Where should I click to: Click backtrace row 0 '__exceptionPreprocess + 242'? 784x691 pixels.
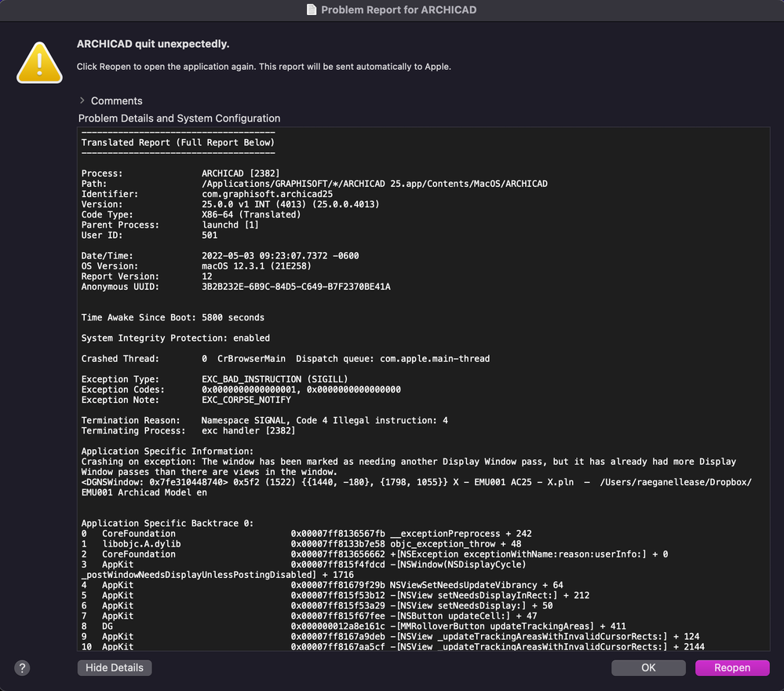(x=307, y=534)
